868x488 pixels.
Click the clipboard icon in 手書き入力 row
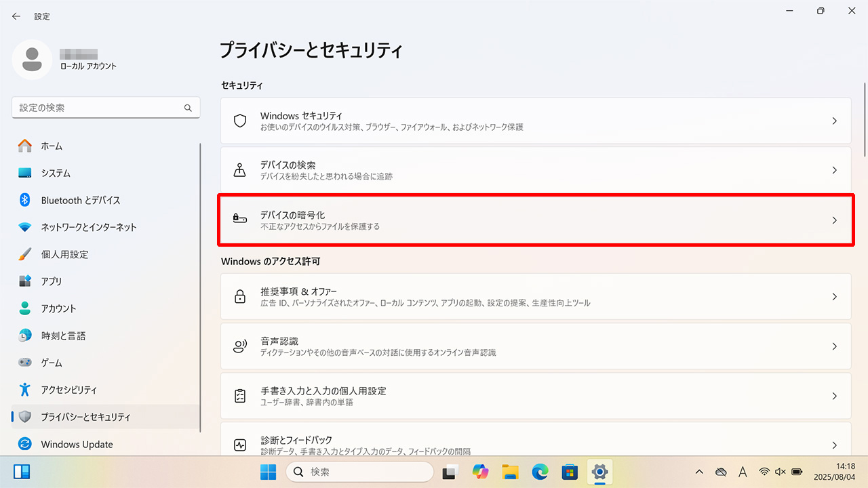pyautogui.click(x=240, y=396)
